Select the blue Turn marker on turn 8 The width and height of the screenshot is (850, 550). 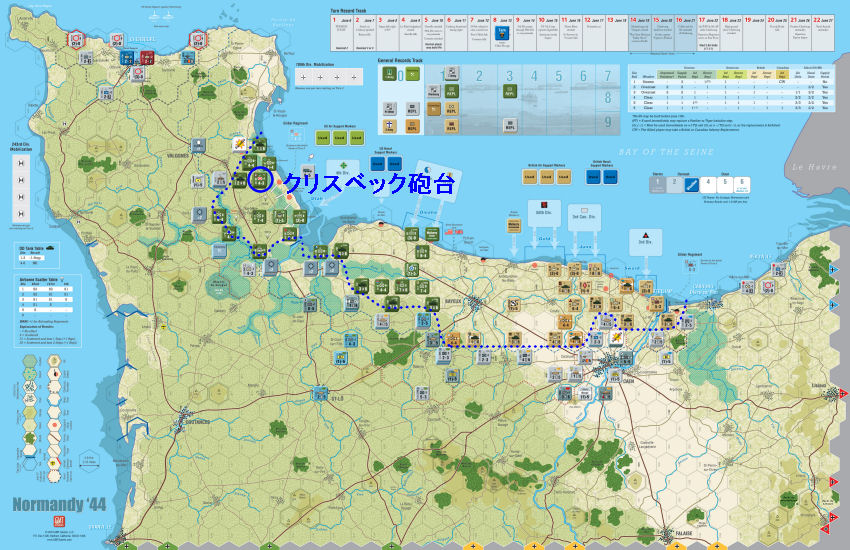pyautogui.click(x=503, y=33)
